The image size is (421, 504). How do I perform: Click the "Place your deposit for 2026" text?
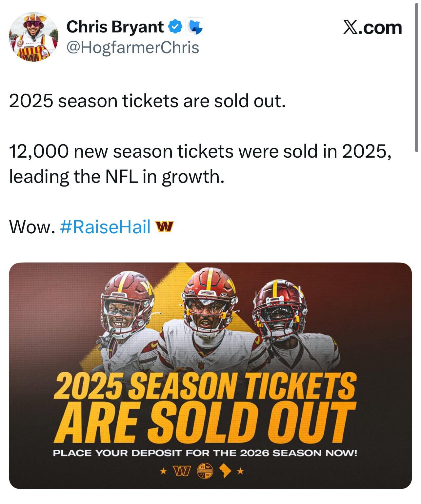[x=205, y=453]
